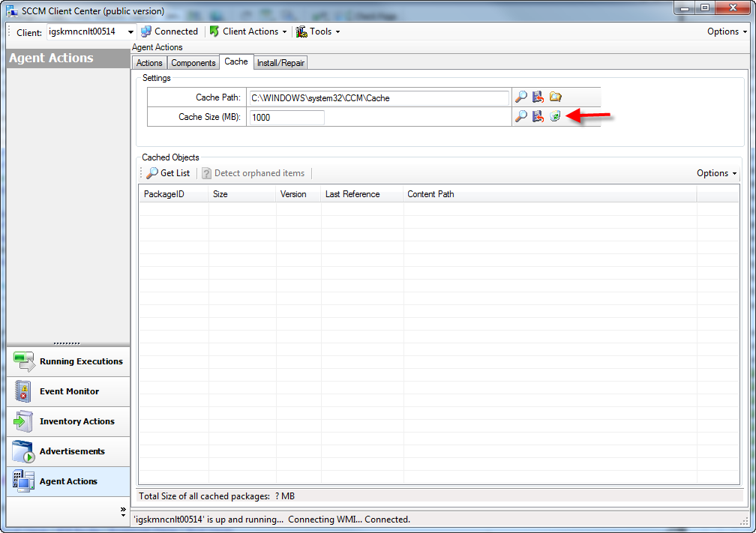Click the Cache Size (MB) field
Screen dimensions: 756x533
click(x=286, y=117)
